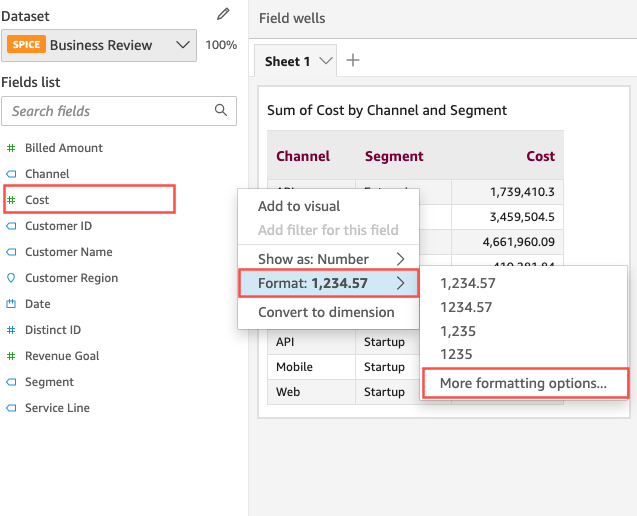The image size is (637, 516).
Task: Click the Segment column header
Action: [x=394, y=156]
